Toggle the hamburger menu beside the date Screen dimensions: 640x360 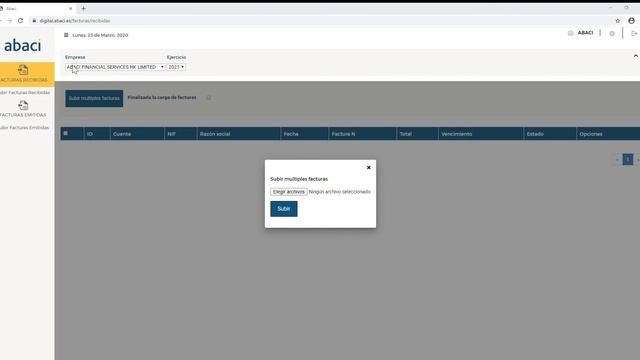tap(66, 35)
